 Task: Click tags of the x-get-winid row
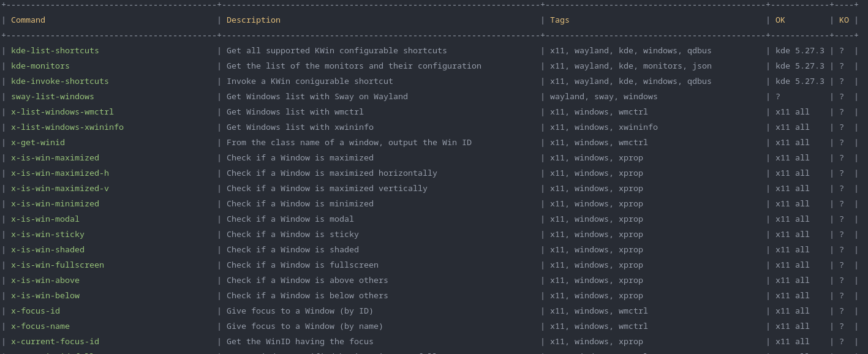tap(599, 143)
